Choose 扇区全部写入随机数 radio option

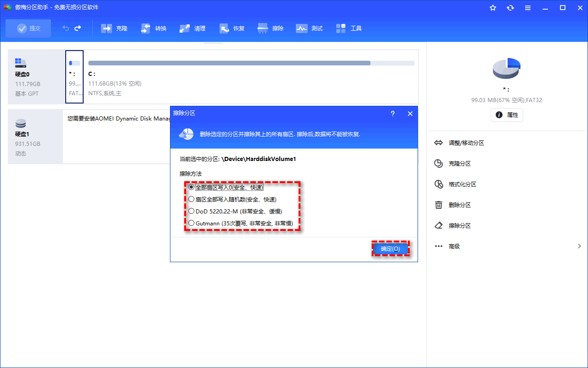pos(192,199)
